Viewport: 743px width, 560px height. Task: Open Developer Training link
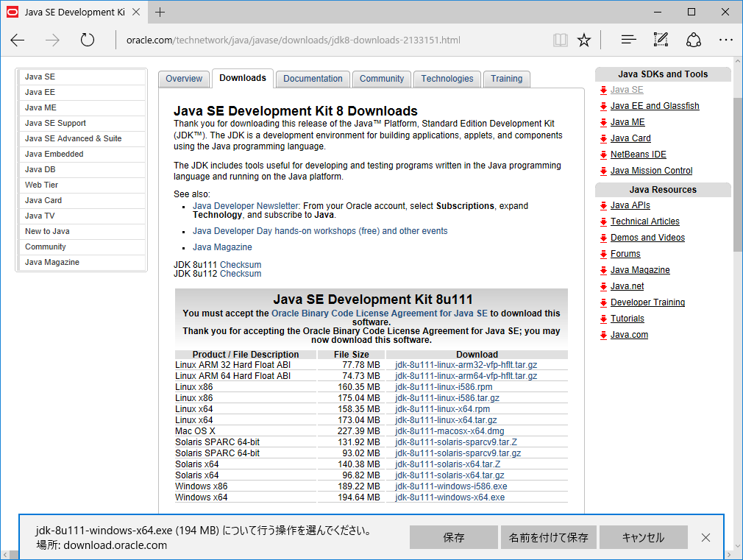[647, 302]
